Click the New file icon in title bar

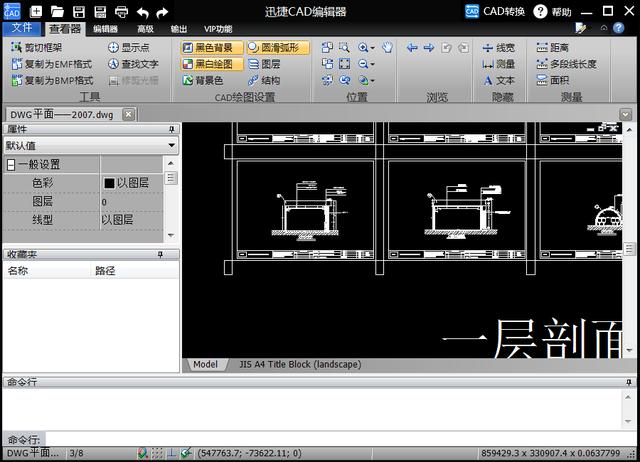pos(36,11)
